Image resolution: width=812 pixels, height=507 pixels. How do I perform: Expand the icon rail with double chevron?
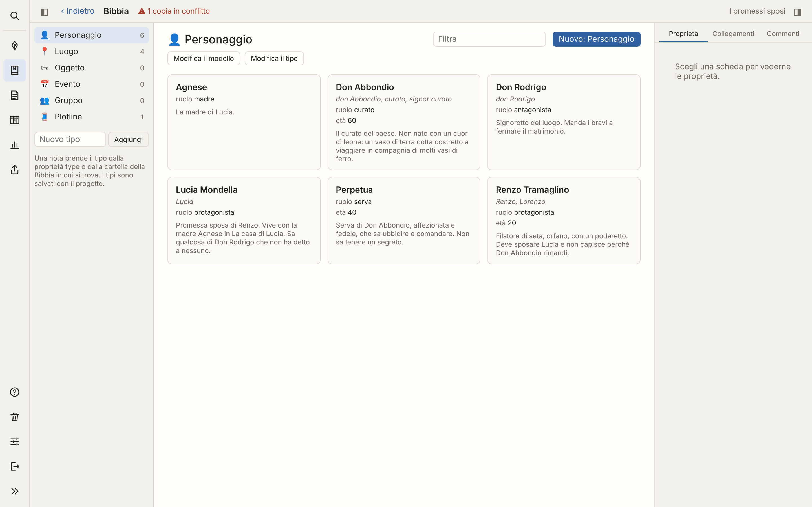[x=14, y=491]
